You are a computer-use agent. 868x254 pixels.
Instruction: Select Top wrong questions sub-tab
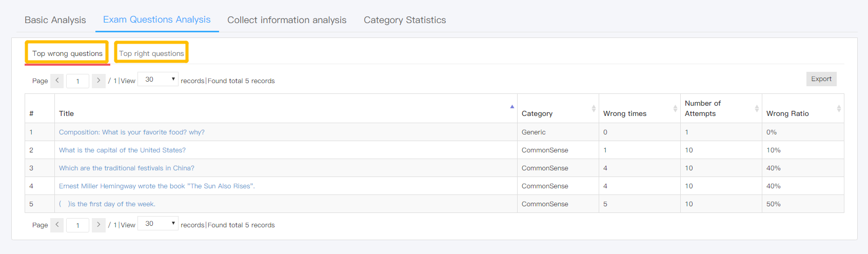pos(67,53)
